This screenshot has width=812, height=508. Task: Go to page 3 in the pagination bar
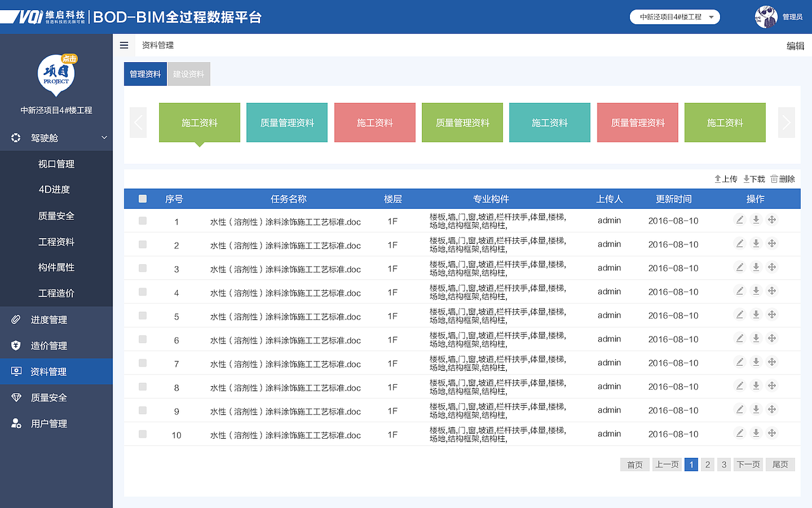tap(724, 464)
